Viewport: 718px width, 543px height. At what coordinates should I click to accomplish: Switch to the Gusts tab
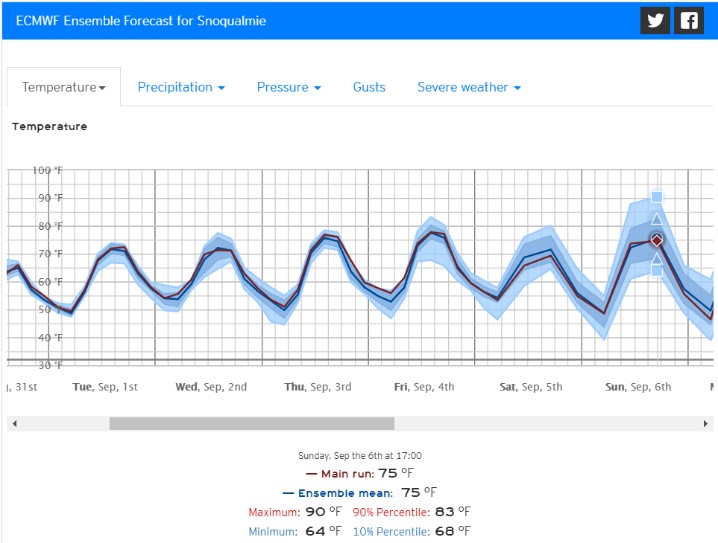(369, 87)
